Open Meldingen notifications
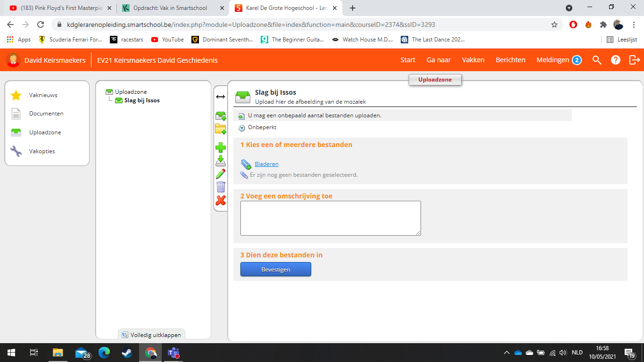The width and height of the screenshot is (644, 362). point(558,60)
